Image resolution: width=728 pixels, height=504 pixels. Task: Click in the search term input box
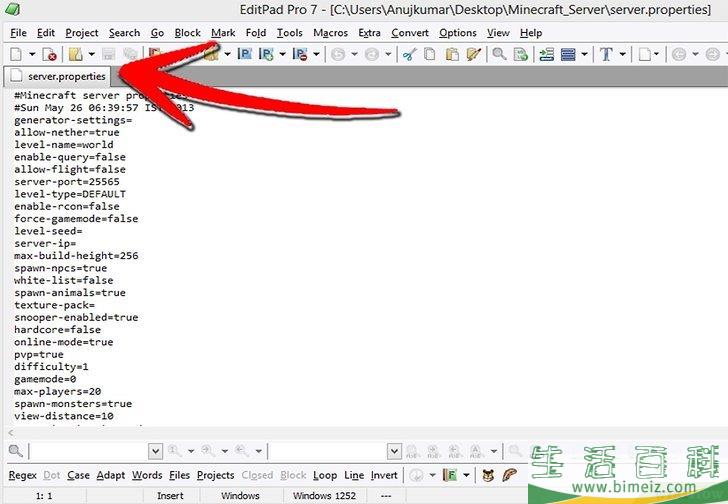pos(89,451)
